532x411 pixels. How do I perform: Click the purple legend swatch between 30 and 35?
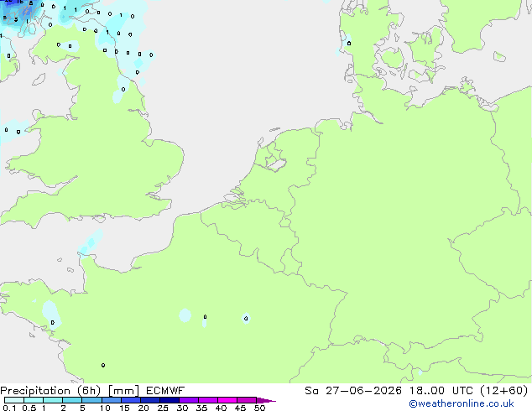189,400
